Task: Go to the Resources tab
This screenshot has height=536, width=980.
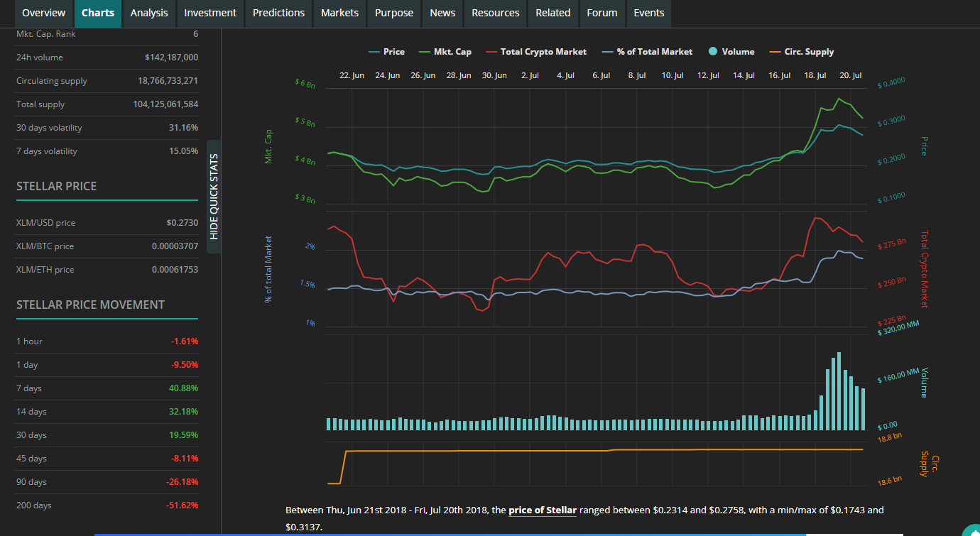Action: (496, 13)
